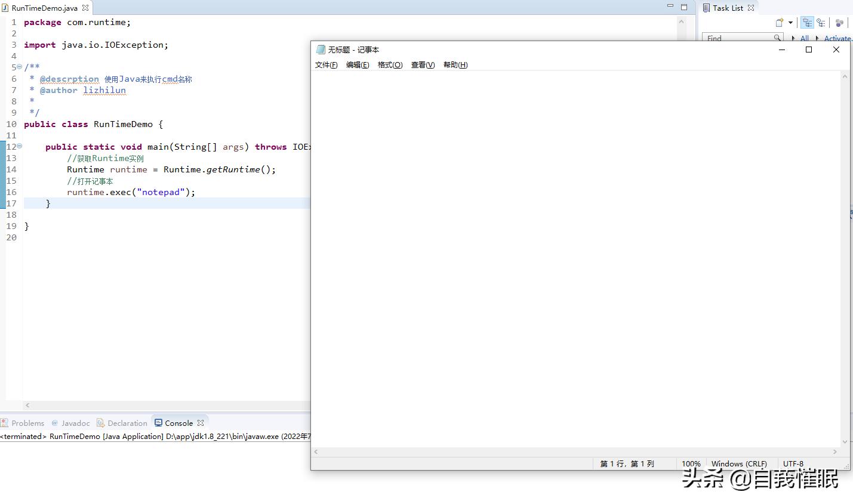Click the Task List view icon beside its title
The height and width of the screenshot is (504, 853).
click(706, 8)
